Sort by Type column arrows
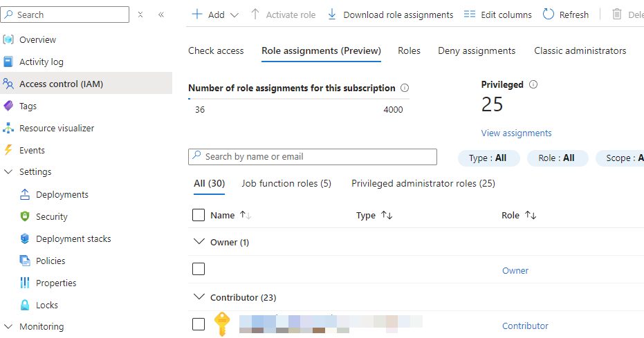644x338 pixels. pos(387,215)
